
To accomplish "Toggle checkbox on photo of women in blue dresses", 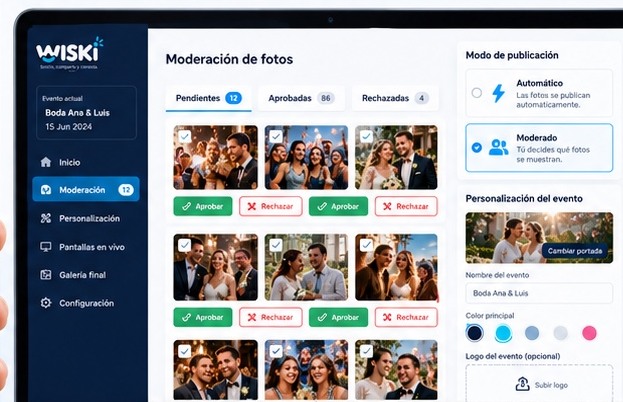I will pyautogui.click(x=276, y=136).
